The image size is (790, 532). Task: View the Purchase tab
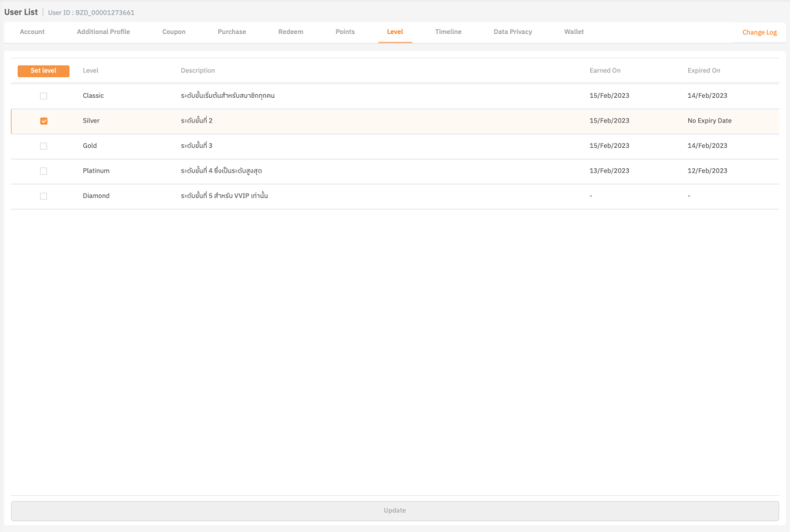click(x=231, y=32)
